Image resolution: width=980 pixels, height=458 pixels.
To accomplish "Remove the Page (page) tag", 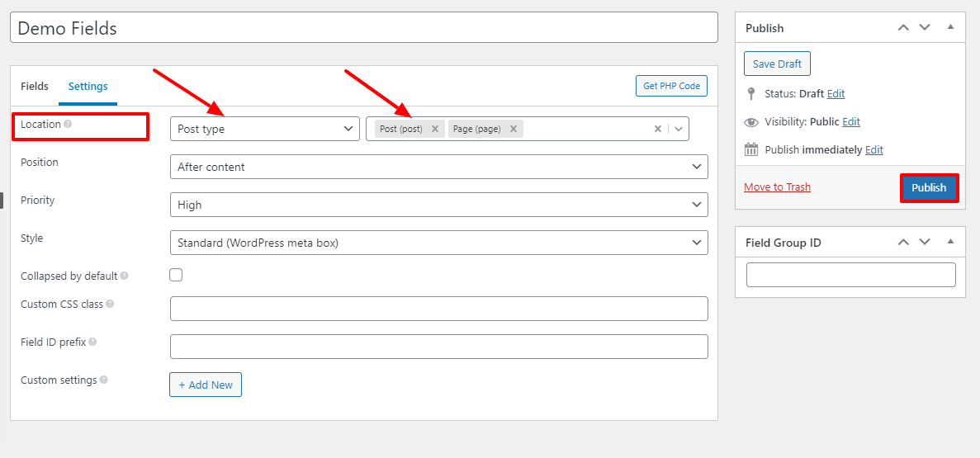I will (x=513, y=129).
